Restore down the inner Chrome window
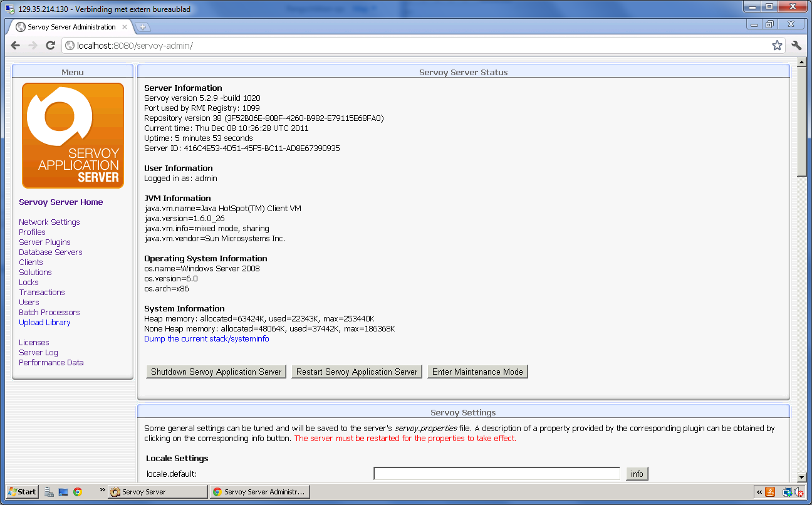 coord(771,24)
